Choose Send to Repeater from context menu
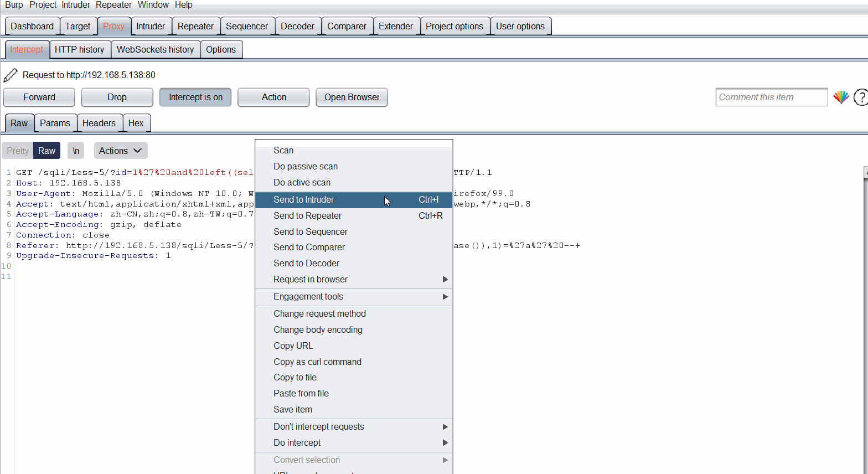The height and width of the screenshot is (474, 868). 354,216
